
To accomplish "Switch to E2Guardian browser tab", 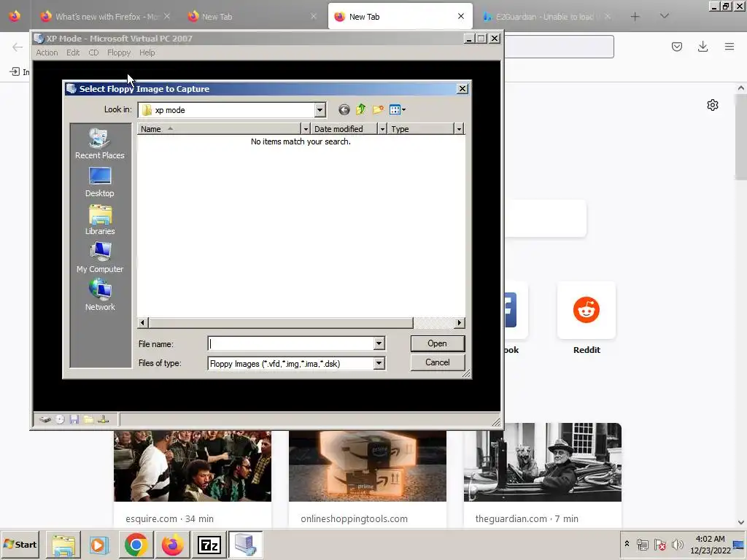I will click(547, 16).
